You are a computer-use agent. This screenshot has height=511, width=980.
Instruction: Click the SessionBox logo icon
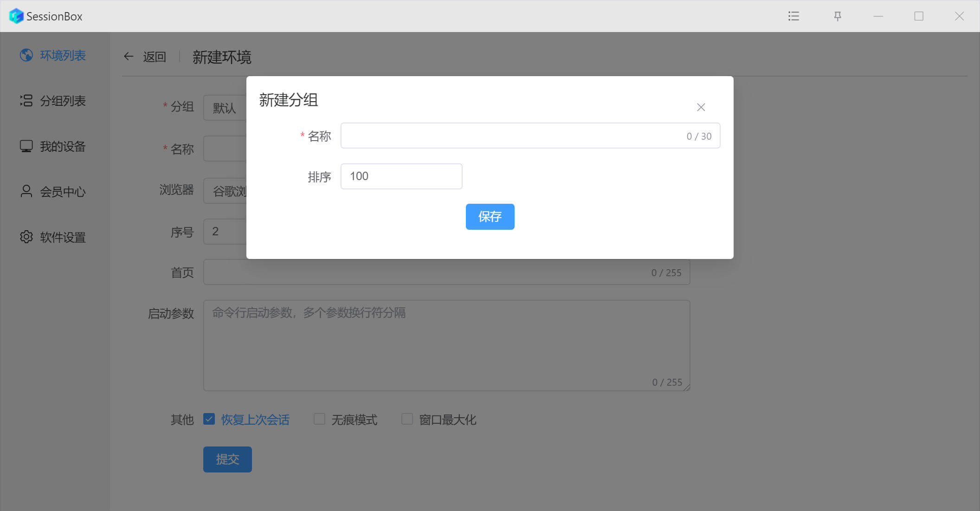[16, 16]
